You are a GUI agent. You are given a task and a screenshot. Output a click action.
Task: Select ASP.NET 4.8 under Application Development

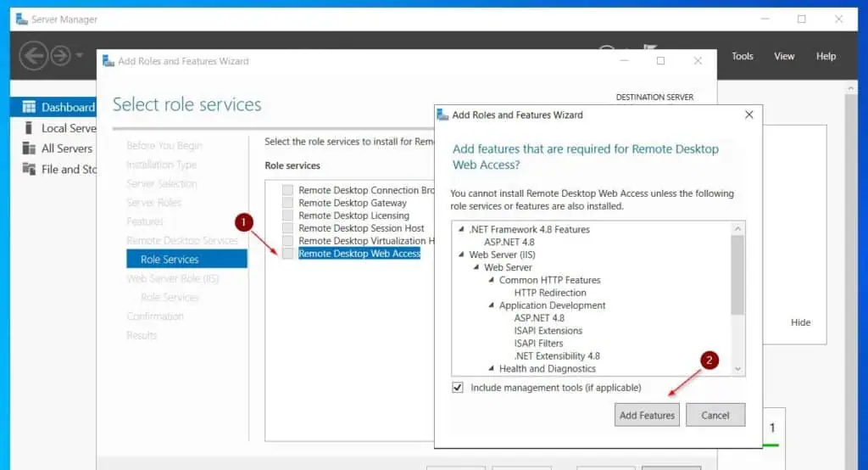pos(539,318)
